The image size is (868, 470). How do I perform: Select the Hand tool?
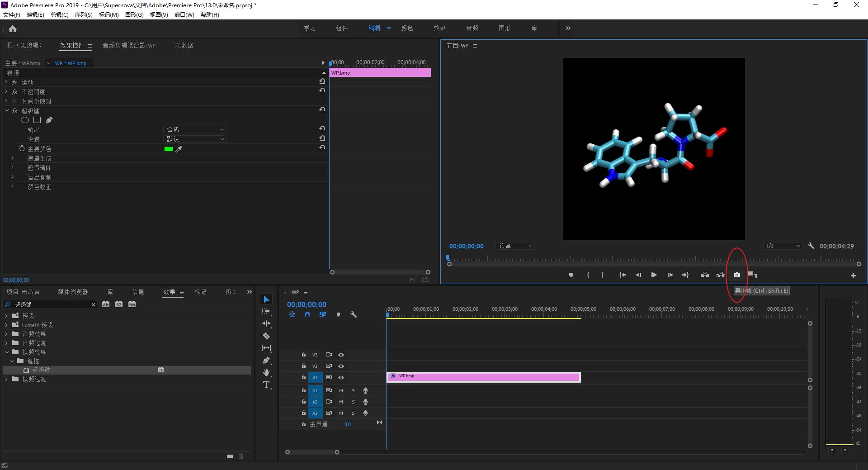click(266, 372)
